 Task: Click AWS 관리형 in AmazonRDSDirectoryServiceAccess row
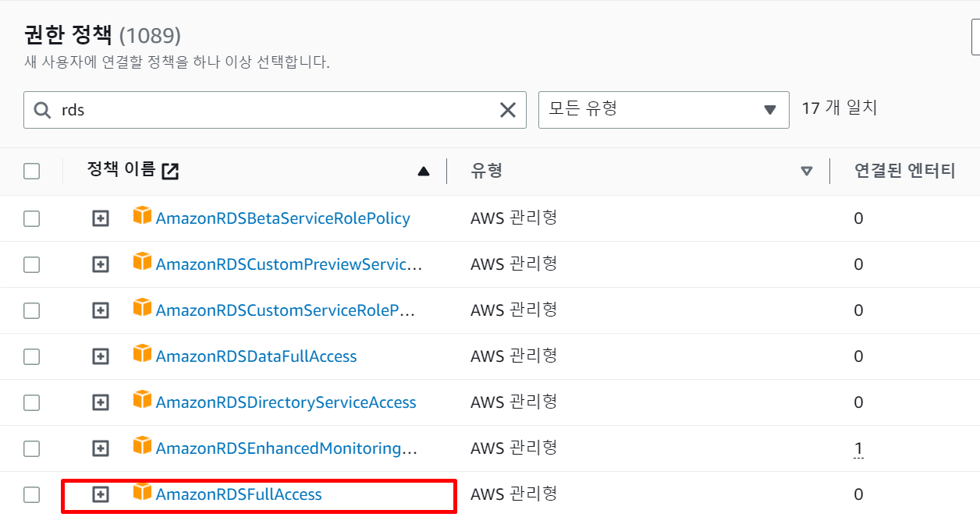(513, 402)
